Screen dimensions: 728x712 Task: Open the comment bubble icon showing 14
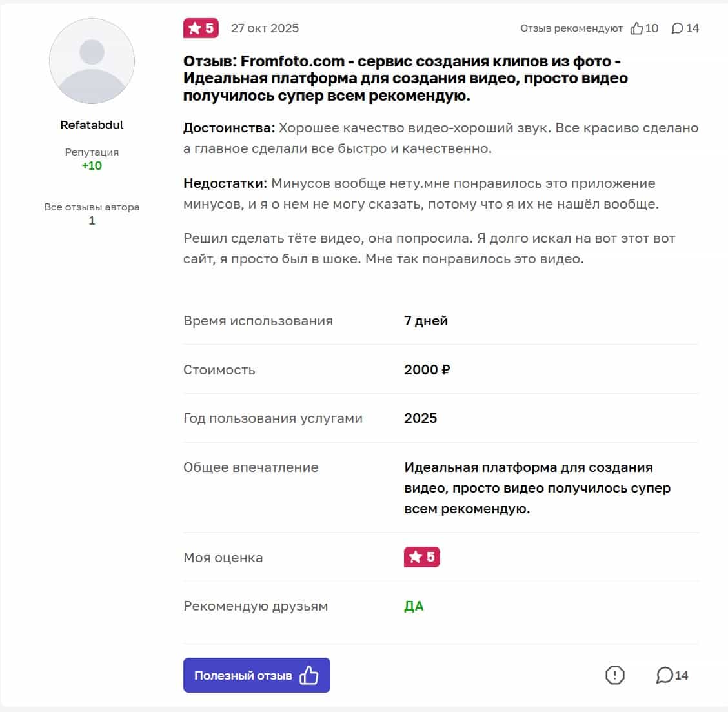665,675
